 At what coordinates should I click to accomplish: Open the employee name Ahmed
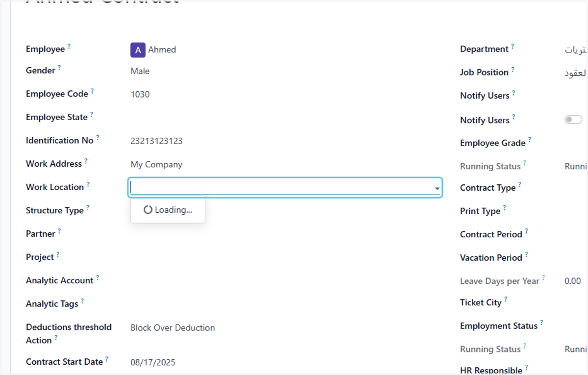162,50
